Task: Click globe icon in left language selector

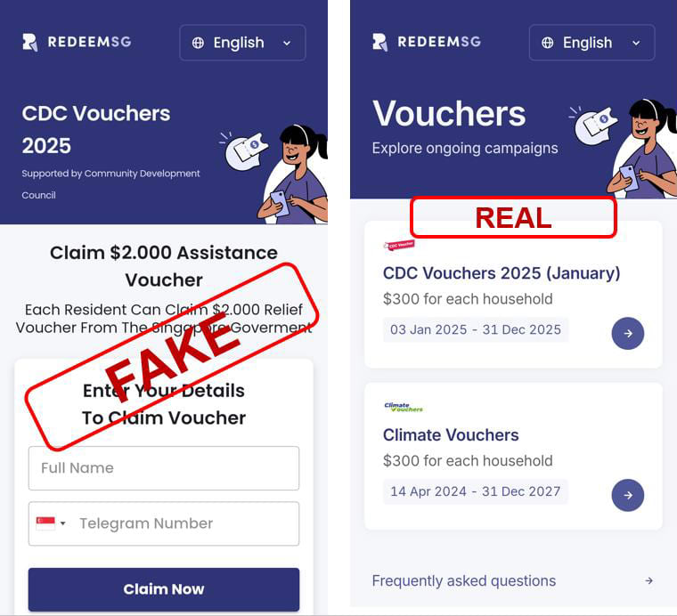Action: click(198, 43)
